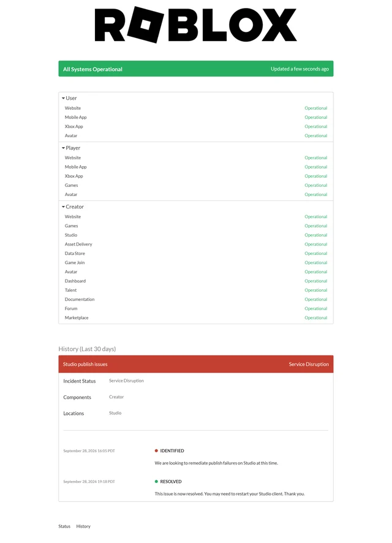Select Website row under User

tap(196, 108)
